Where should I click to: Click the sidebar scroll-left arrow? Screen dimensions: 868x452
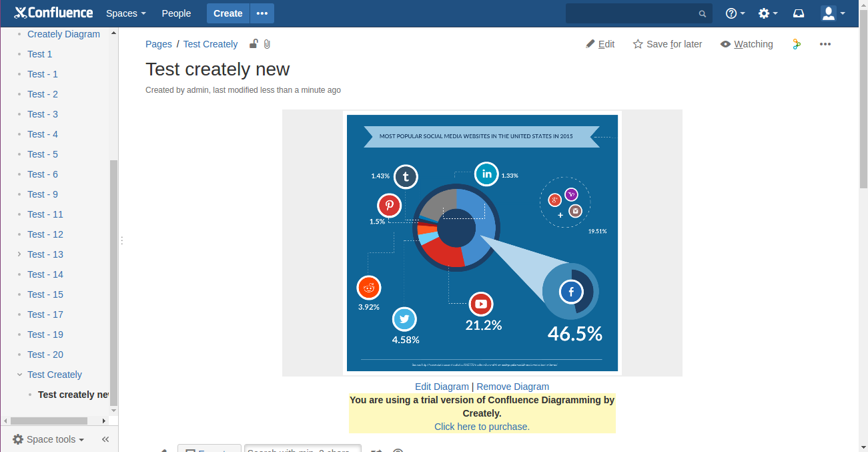click(x=6, y=421)
